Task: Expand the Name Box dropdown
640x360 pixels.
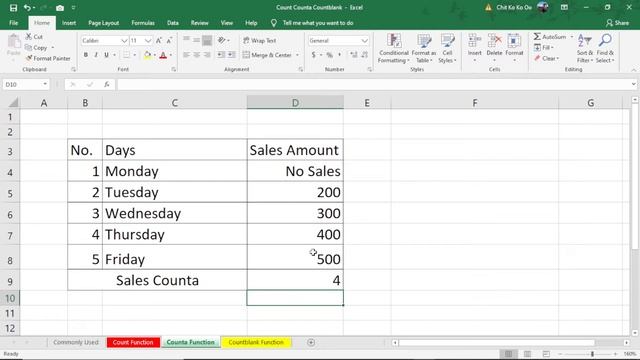Action: [45, 84]
